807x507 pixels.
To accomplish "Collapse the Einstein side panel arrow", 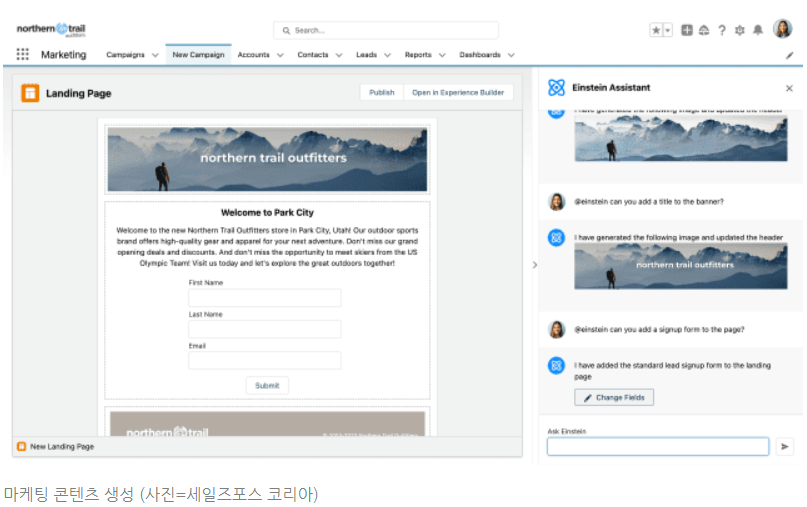I will 535,265.
